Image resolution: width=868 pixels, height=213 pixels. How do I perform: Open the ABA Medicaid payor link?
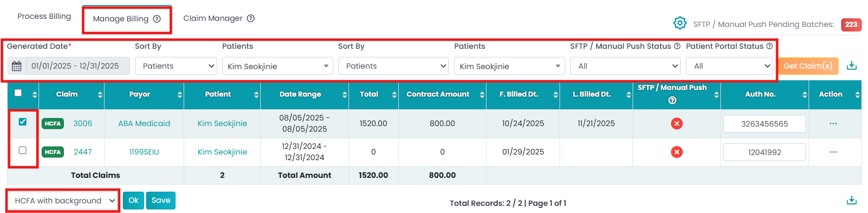click(x=144, y=124)
